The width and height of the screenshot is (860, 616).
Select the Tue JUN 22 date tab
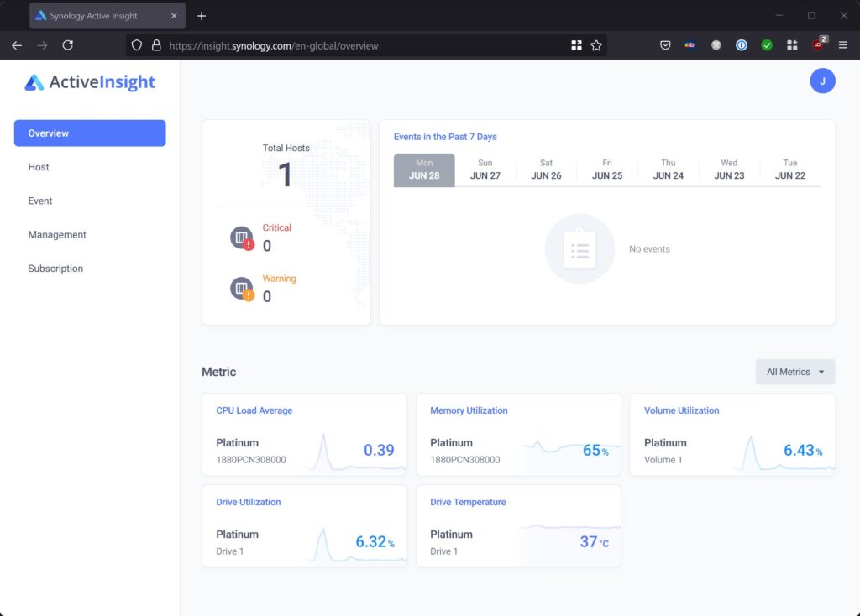point(789,170)
